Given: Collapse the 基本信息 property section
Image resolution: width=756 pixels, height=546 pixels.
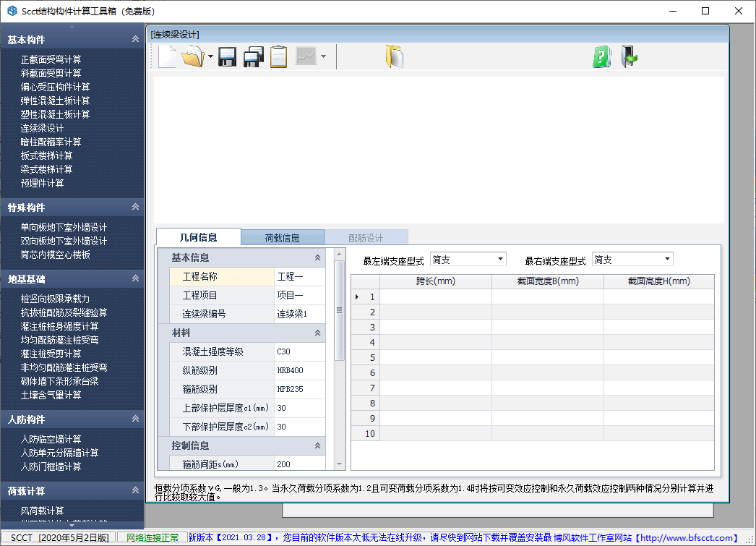Looking at the screenshot, I should click(x=318, y=257).
